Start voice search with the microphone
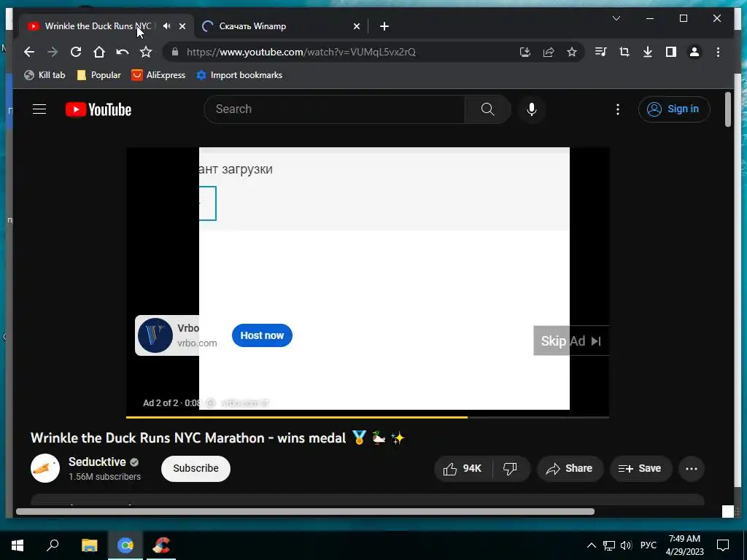747x560 pixels. (532, 109)
